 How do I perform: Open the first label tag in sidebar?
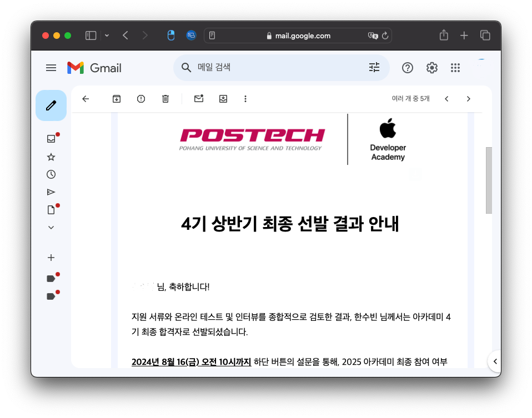coord(51,279)
